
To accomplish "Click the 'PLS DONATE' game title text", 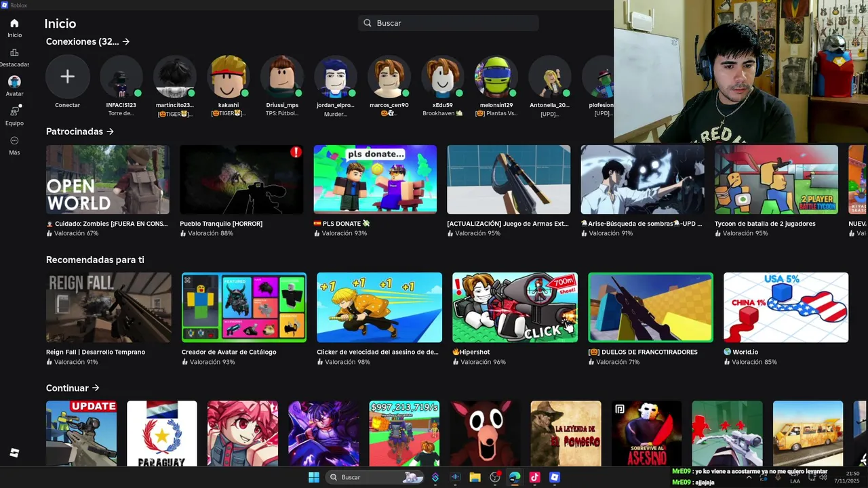I will tap(342, 224).
